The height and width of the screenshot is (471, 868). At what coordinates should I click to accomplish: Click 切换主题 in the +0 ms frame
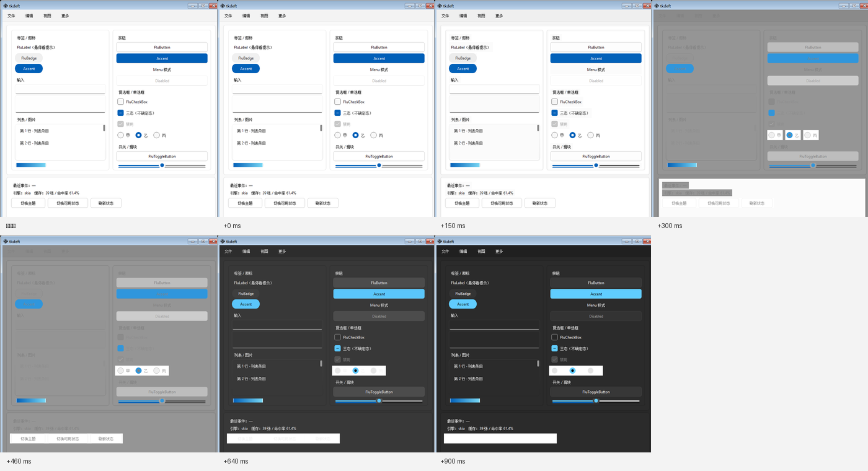pyautogui.click(x=245, y=203)
